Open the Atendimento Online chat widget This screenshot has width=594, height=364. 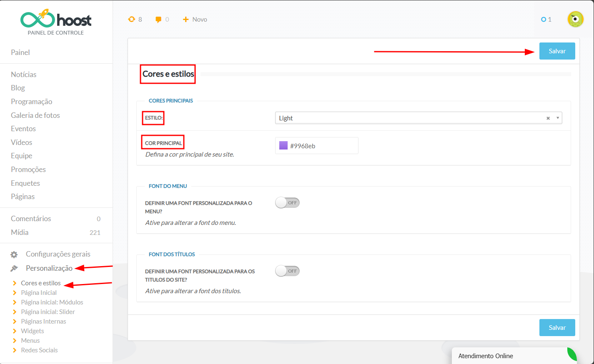pyautogui.click(x=486, y=356)
